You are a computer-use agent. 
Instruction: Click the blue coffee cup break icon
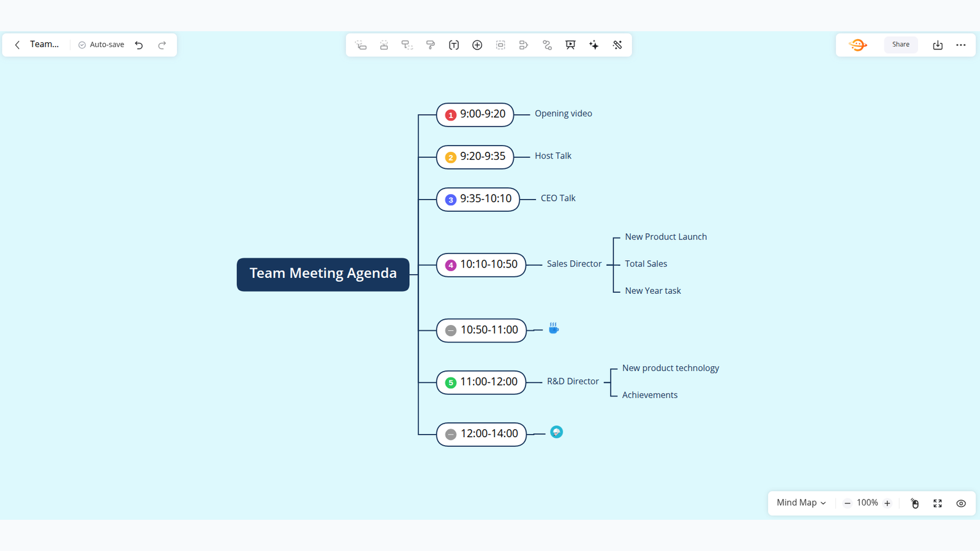[554, 328]
